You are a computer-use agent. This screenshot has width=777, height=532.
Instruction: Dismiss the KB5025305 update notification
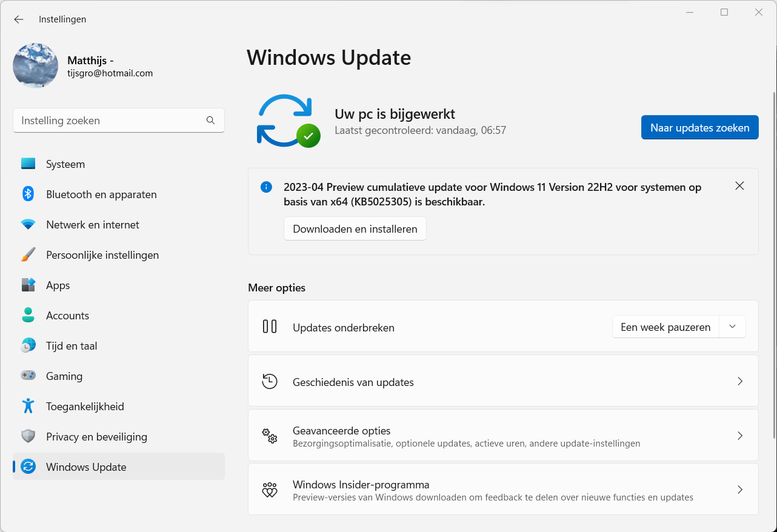(x=739, y=186)
